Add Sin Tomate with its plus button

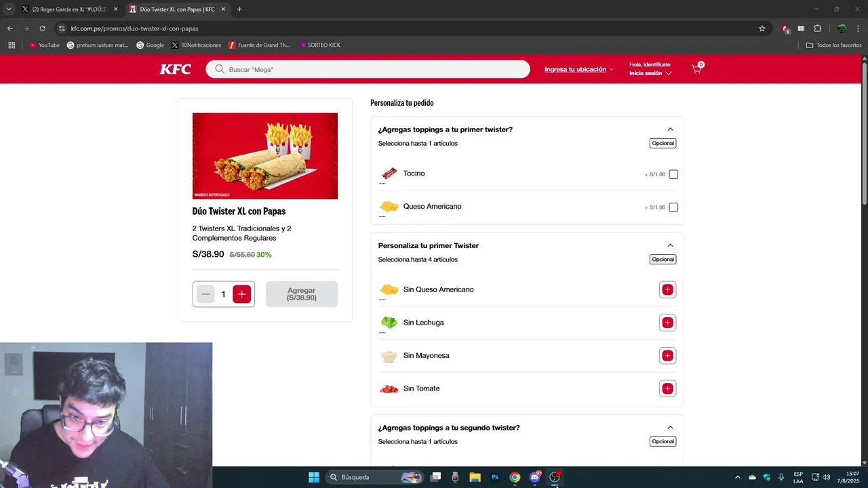tap(667, 389)
